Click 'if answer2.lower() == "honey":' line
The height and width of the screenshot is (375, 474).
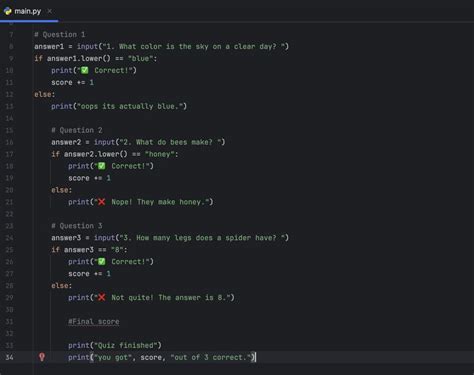coord(115,154)
